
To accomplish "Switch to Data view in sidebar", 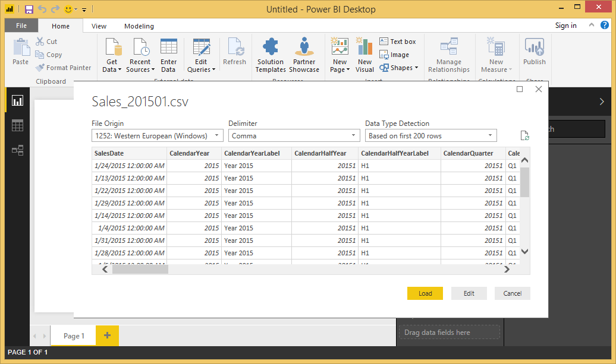I will pyautogui.click(x=17, y=125).
